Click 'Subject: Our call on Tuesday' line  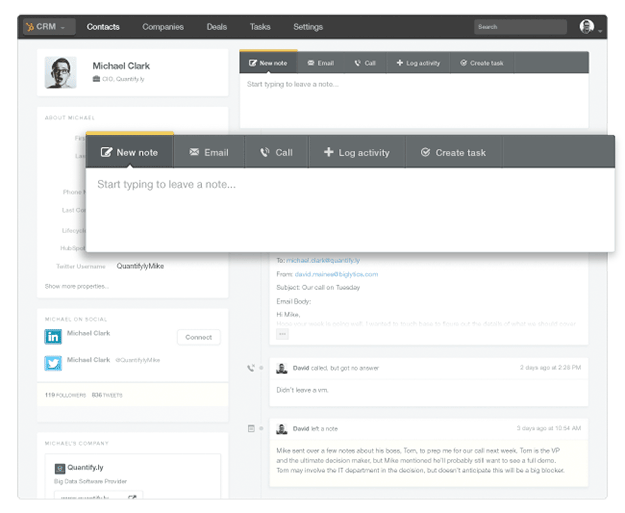click(318, 287)
